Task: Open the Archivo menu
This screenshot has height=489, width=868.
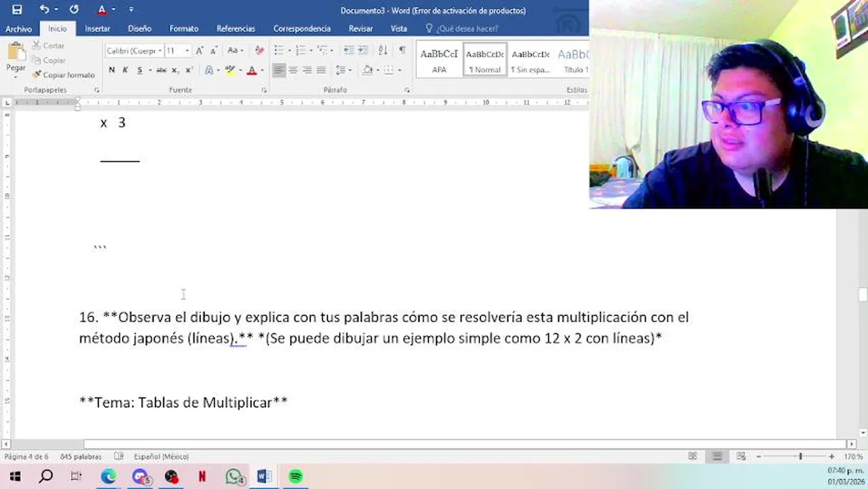Action: [x=18, y=29]
